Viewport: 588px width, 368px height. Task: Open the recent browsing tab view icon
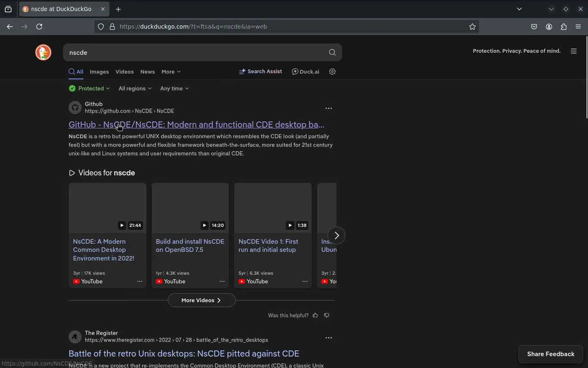click(x=8, y=9)
